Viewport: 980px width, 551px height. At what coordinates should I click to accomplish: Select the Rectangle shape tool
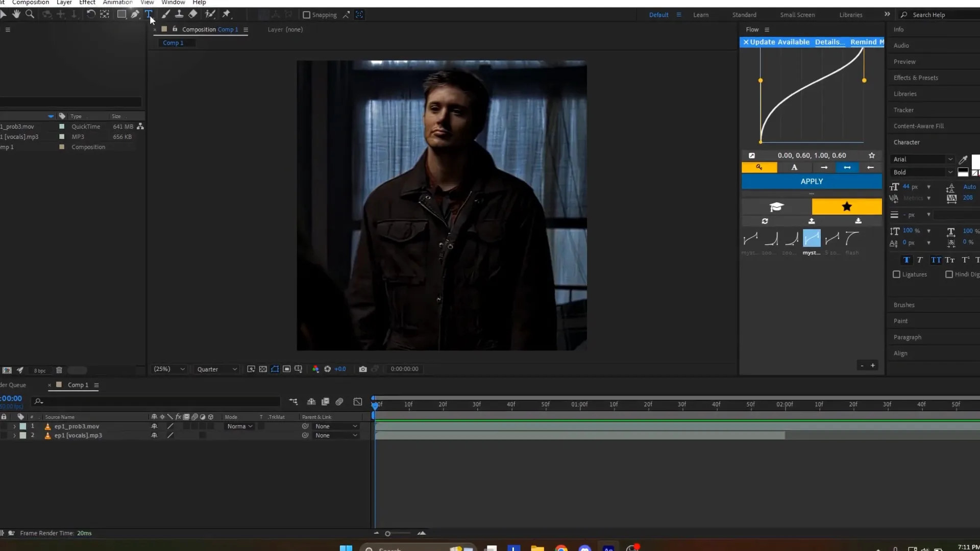121,14
